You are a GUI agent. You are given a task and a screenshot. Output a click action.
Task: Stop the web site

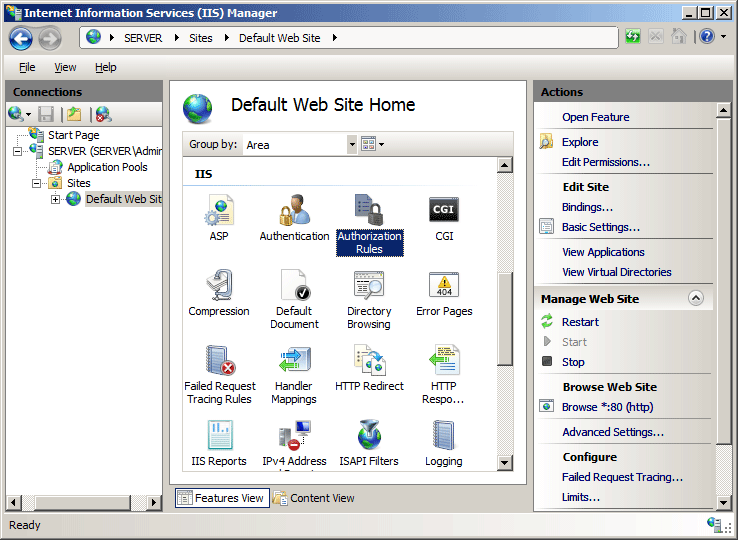(x=573, y=362)
